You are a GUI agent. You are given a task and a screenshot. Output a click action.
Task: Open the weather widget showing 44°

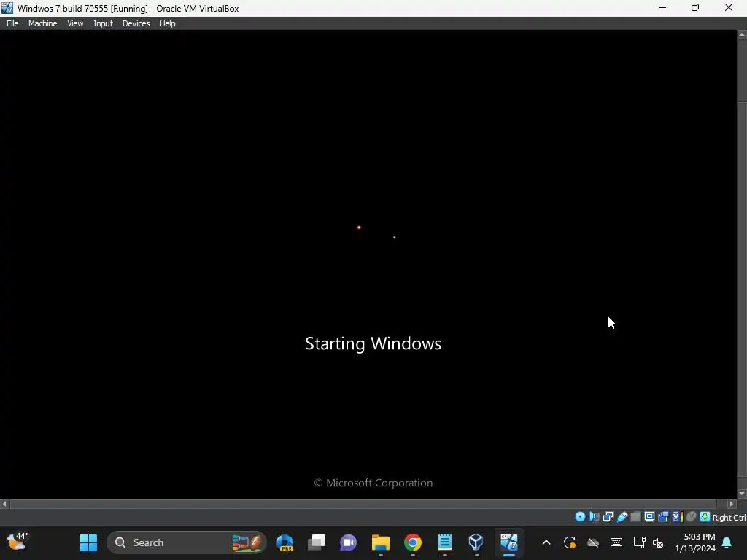click(x=18, y=542)
